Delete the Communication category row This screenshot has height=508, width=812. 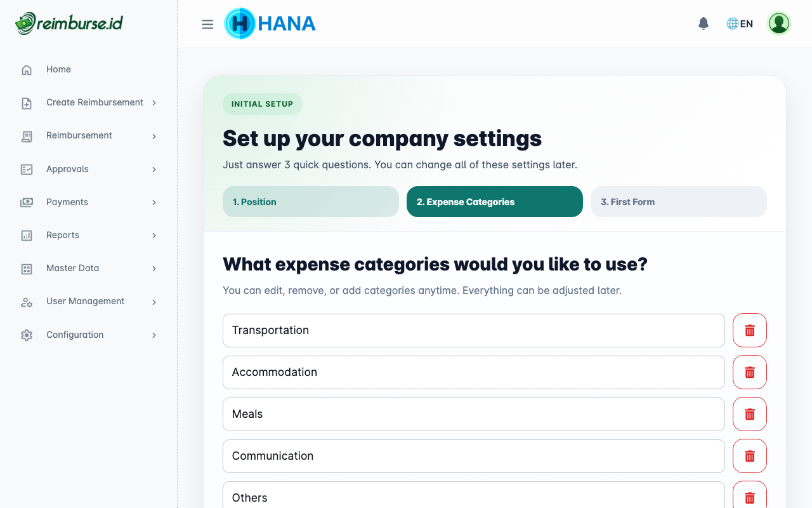[x=749, y=456]
